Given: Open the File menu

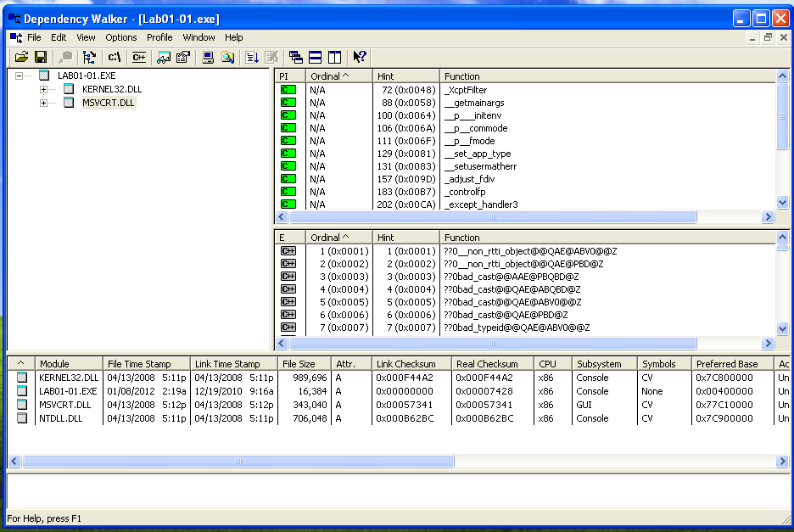Looking at the screenshot, I should pyautogui.click(x=34, y=37).
